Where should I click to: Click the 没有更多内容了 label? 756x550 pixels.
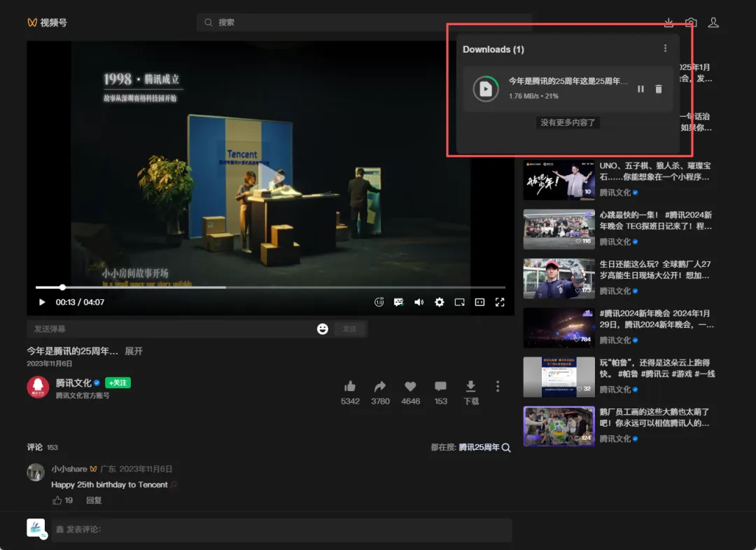(x=568, y=123)
